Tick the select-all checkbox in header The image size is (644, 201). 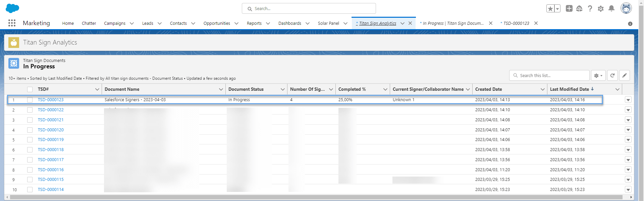[30, 89]
